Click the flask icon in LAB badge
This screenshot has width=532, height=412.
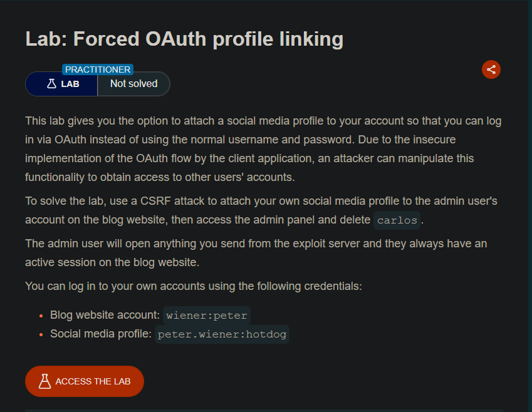pyautogui.click(x=51, y=84)
